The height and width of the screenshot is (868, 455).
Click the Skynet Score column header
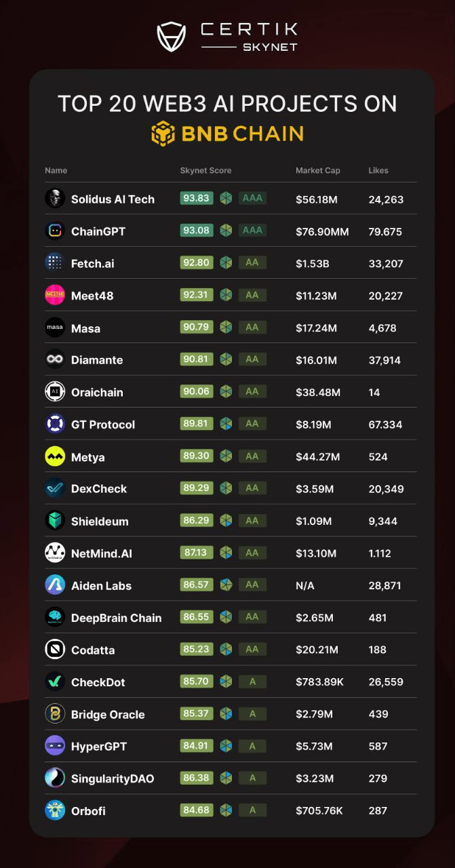(x=205, y=170)
